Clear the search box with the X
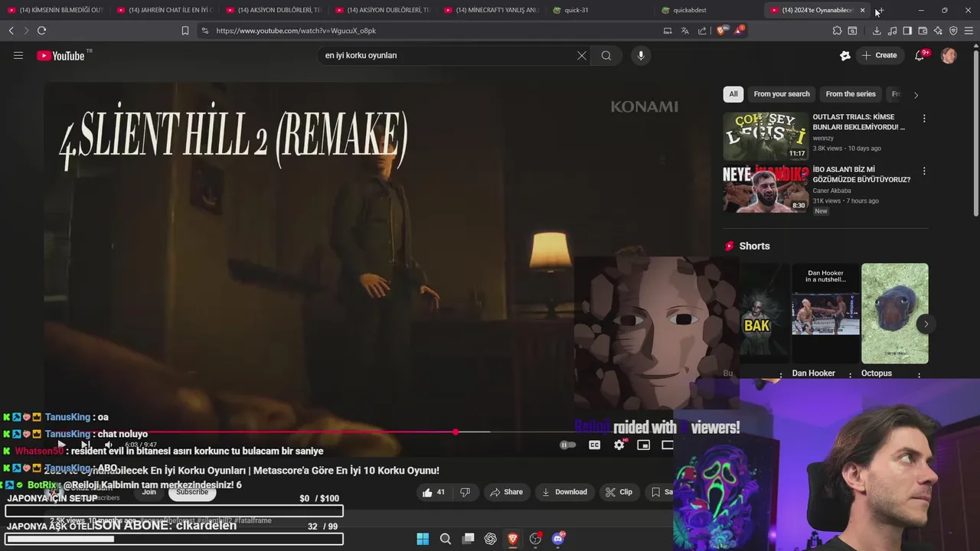This screenshot has height=551, width=980. coord(582,55)
